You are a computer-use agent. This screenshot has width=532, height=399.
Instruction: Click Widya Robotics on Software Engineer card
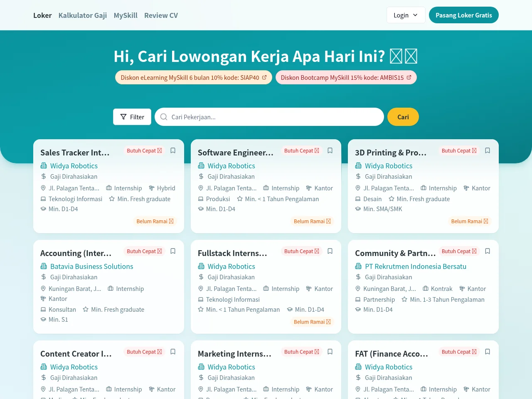pyautogui.click(x=232, y=166)
